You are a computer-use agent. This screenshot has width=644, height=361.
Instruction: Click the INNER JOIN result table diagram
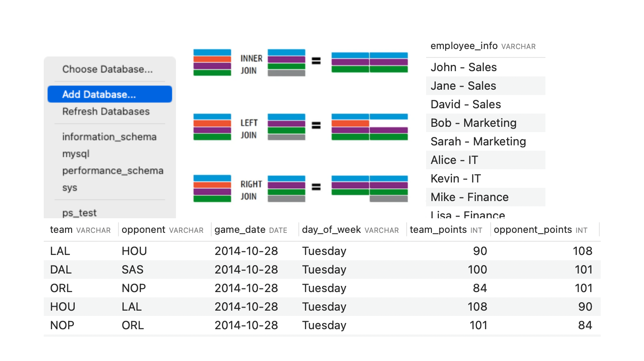[370, 62]
